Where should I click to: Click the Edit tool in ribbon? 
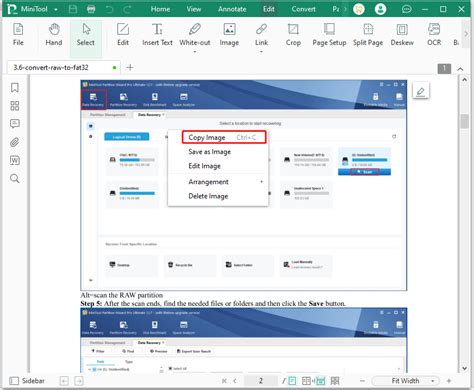click(x=123, y=34)
